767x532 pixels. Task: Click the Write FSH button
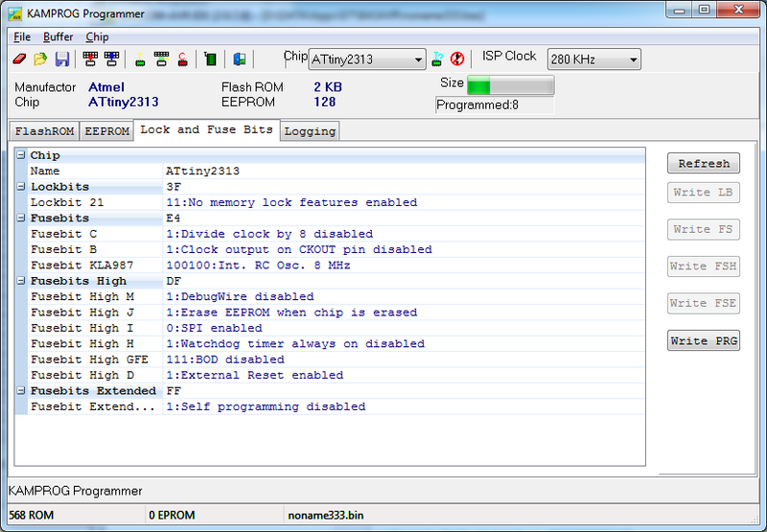pyautogui.click(x=704, y=266)
